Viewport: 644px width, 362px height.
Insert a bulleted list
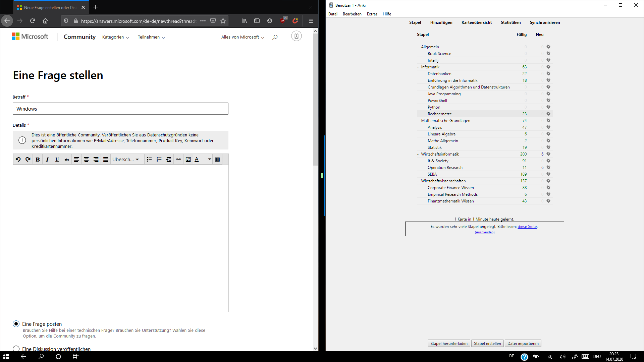click(x=149, y=160)
